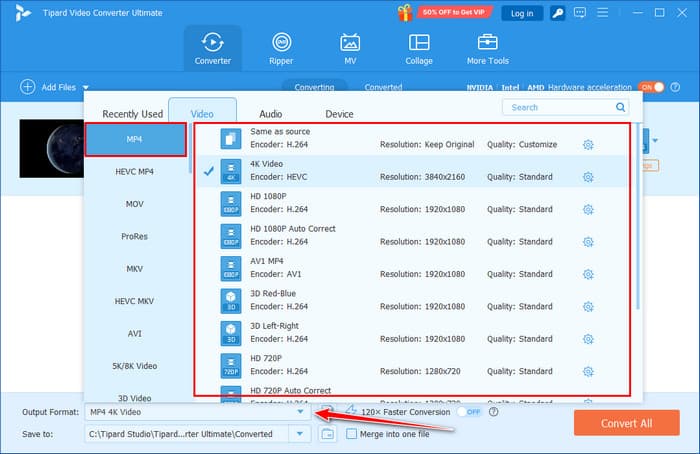700x454 pixels.
Task: Click the Convert All button
Action: click(x=627, y=423)
